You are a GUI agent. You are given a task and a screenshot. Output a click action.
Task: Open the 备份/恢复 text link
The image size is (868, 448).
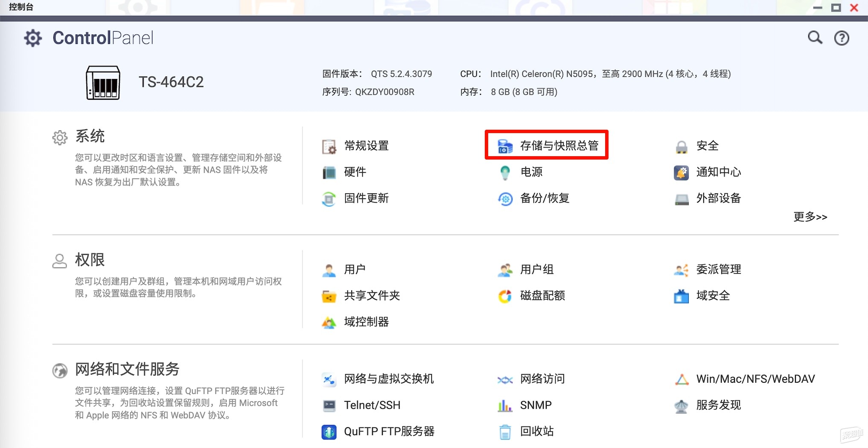545,198
